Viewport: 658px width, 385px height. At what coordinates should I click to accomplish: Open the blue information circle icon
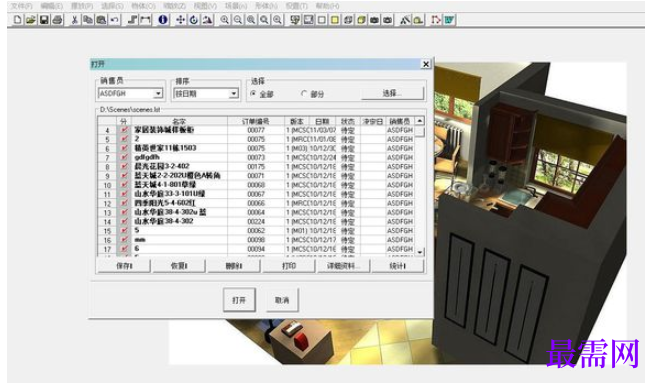coord(163,20)
